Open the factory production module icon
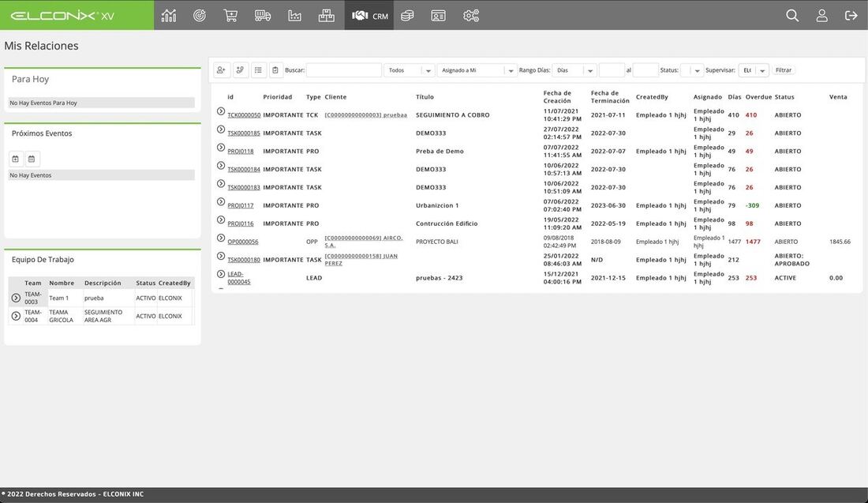Image resolution: width=868 pixels, height=503 pixels. pyautogui.click(x=294, y=16)
